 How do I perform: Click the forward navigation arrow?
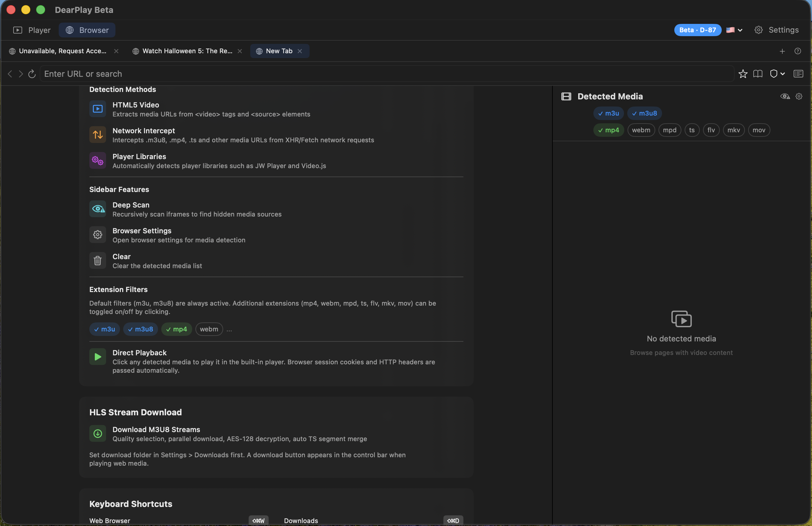coord(21,74)
